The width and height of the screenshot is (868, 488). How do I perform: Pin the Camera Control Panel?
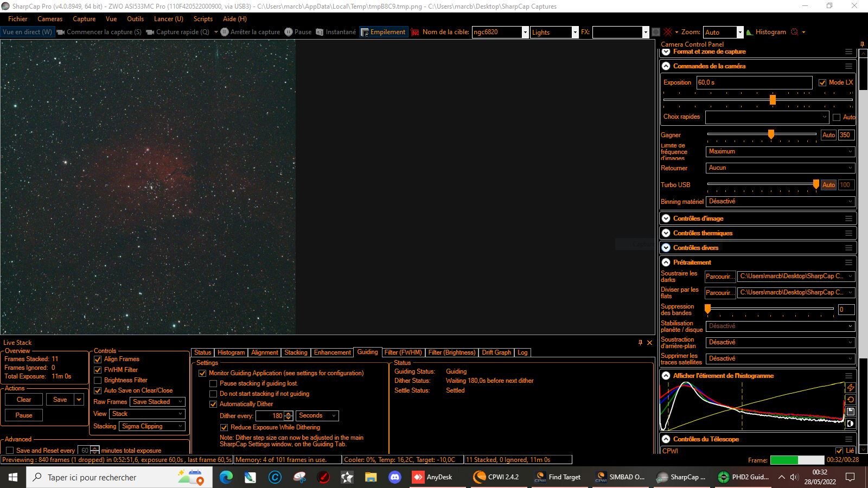click(x=862, y=44)
